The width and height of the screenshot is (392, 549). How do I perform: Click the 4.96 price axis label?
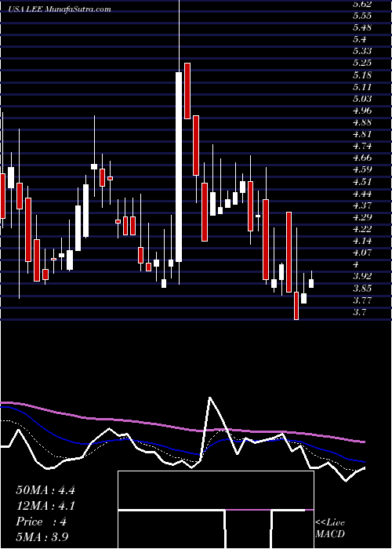(x=362, y=111)
